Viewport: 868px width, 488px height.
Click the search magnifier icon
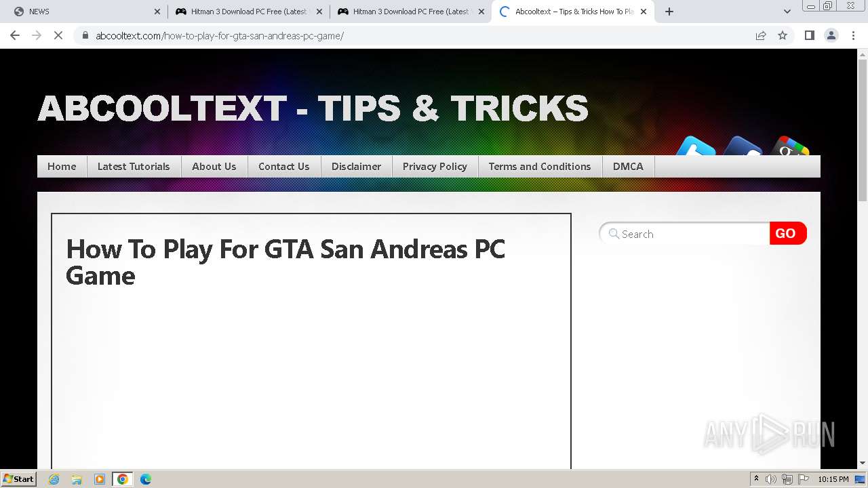(x=614, y=234)
